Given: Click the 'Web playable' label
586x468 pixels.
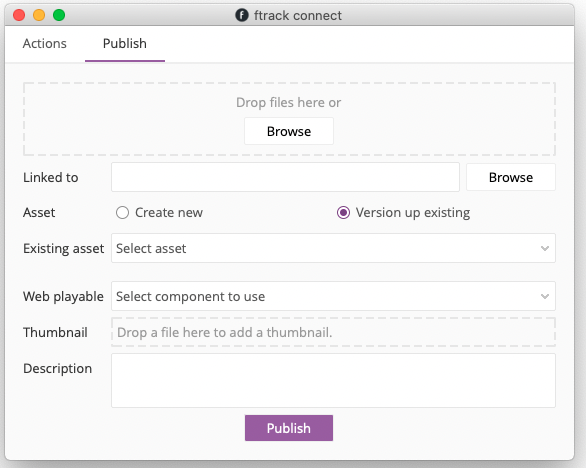Looking at the screenshot, I should coord(63,296).
